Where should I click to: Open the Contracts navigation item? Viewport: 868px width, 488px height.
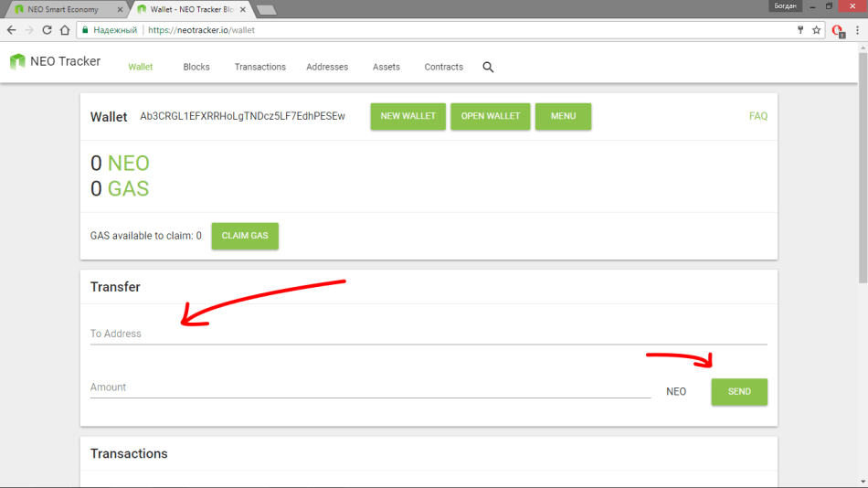pyautogui.click(x=443, y=67)
